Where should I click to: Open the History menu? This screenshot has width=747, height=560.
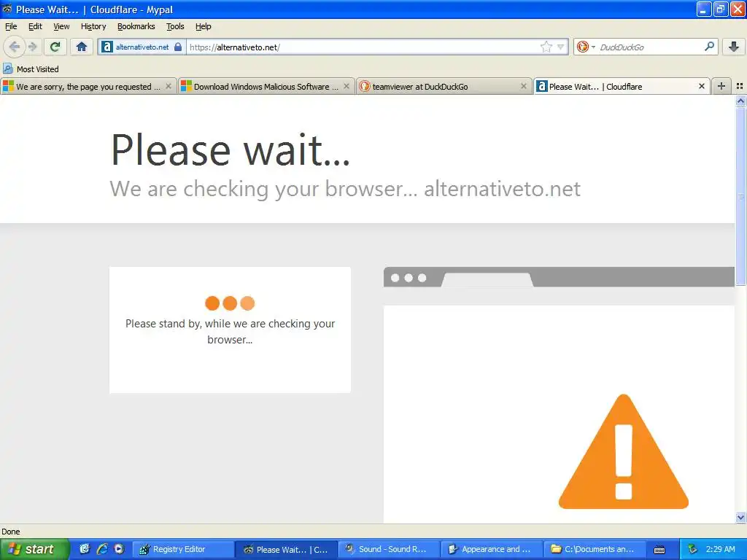(93, 26)
